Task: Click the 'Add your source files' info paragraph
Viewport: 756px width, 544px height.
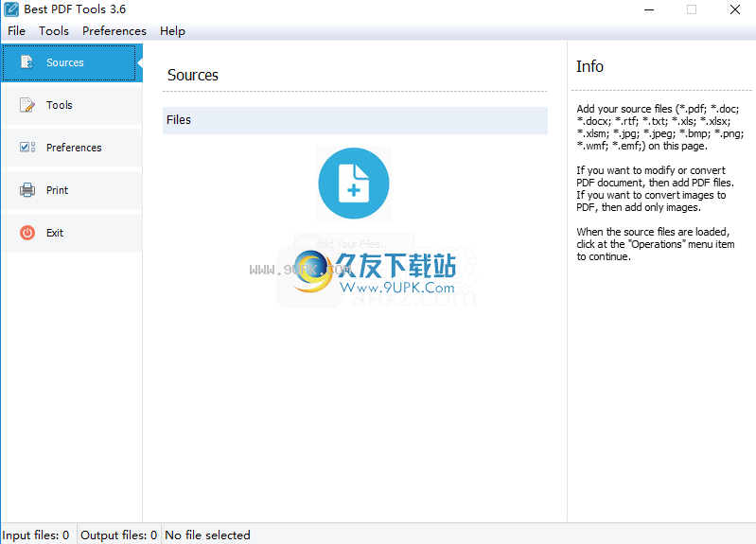Action: [x=660, y=128]
